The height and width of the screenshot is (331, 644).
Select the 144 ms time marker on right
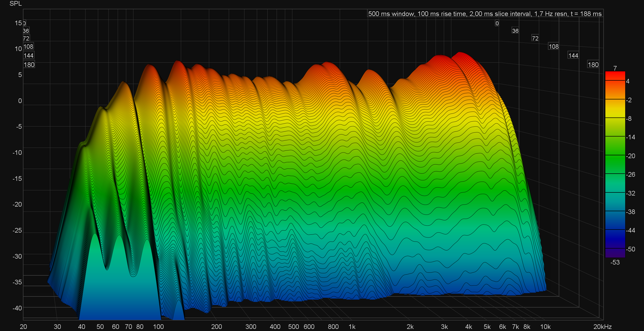click(573, 55)
